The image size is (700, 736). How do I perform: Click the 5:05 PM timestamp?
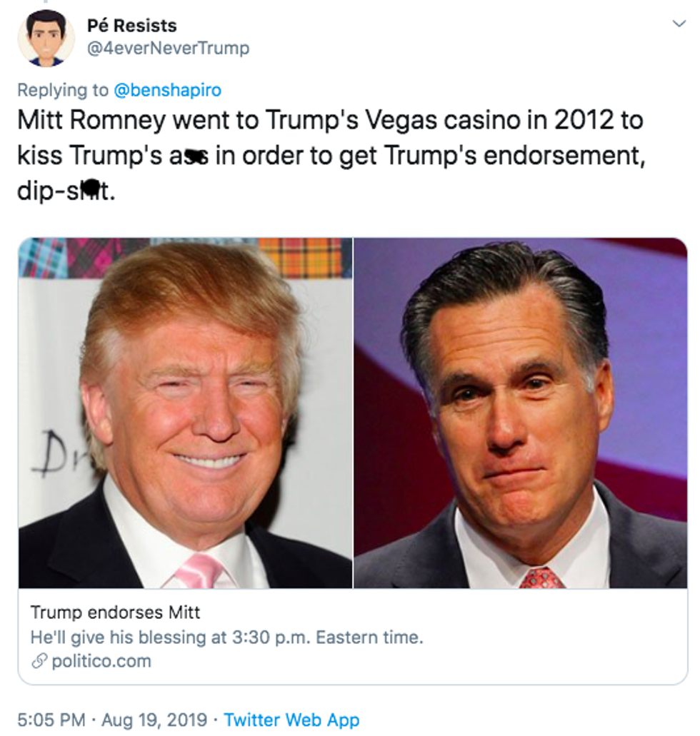(x=51, y=720)
